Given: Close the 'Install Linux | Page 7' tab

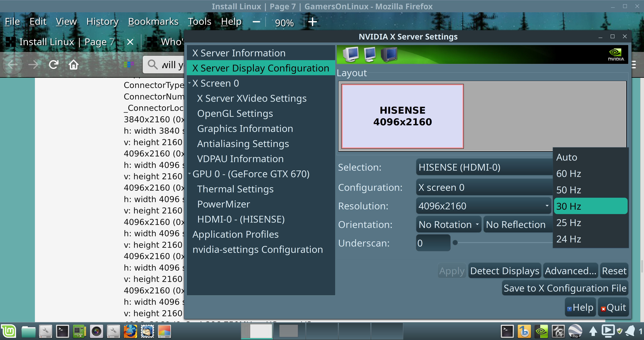Looking at the screenshot, I should pyautogui.click(x=130, y=42).
